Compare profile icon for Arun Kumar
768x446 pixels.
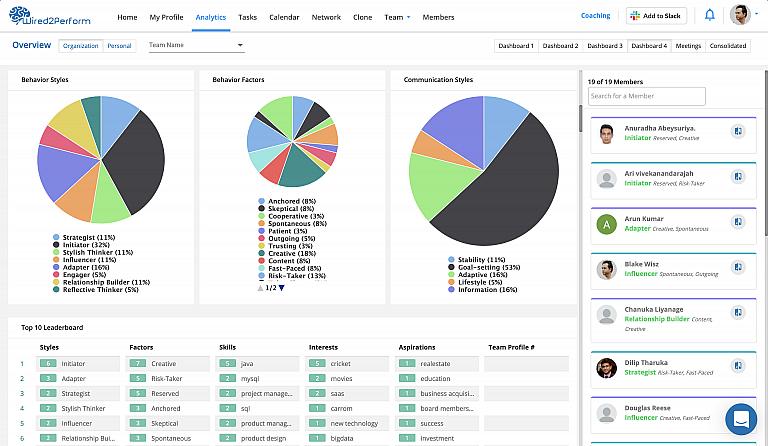click(x=738, y=222)
